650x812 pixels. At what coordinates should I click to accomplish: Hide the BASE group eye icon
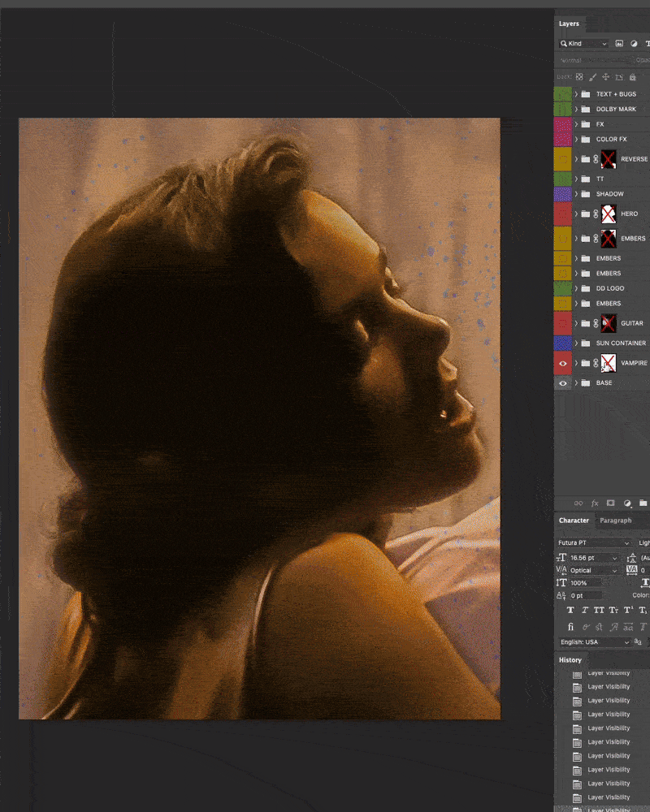coord(562,382)
